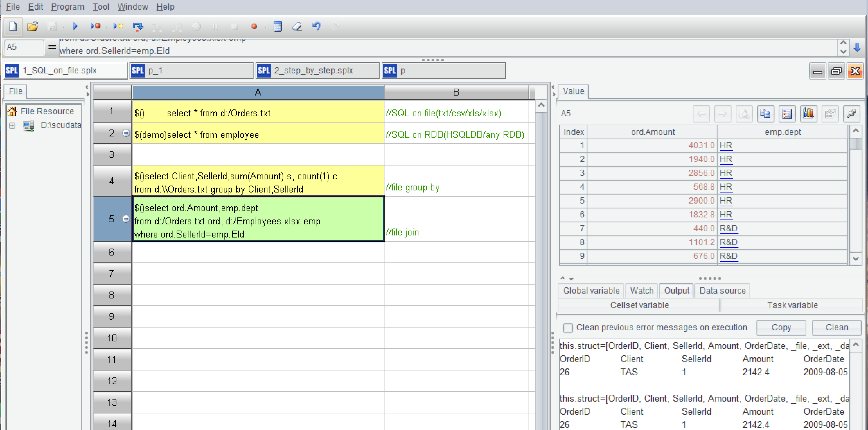Click the calculator icon in toolbar
This screenshot has width=868, height=430.
click(x=277, y=26)
